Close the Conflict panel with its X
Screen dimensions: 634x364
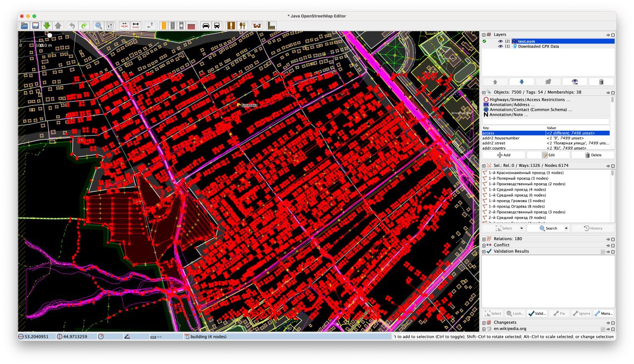click(x=613, y=245)
